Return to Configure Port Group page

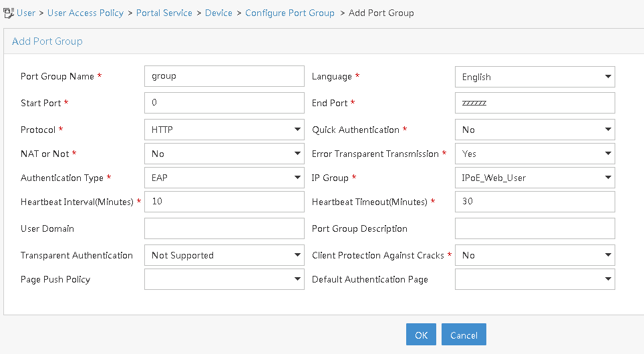290,13
